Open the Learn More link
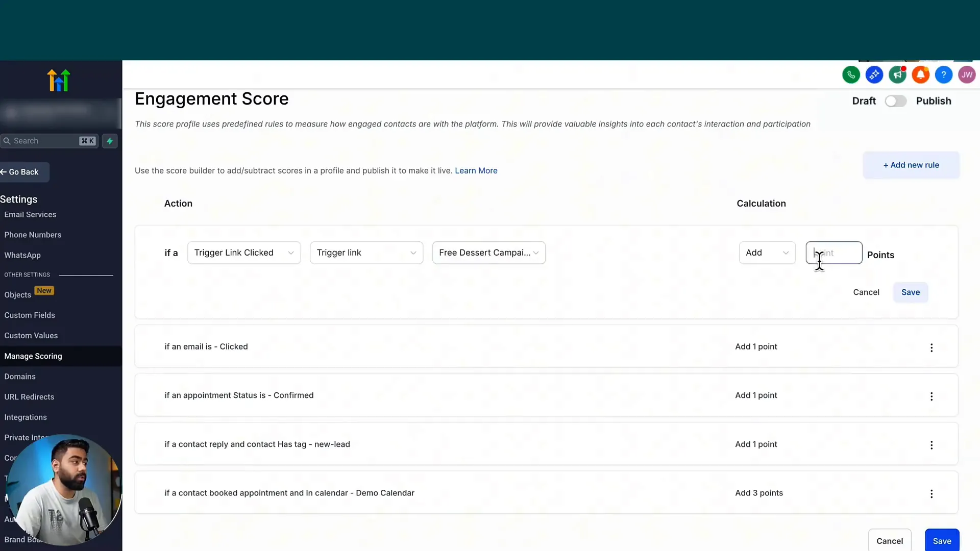Screen dimensions: 980x551 476,170
